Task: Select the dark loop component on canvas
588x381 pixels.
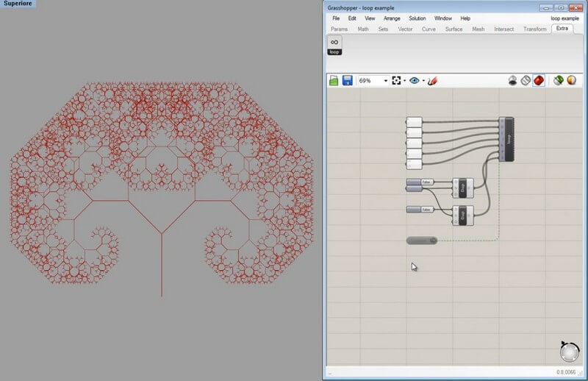Action: coord(506,139)
